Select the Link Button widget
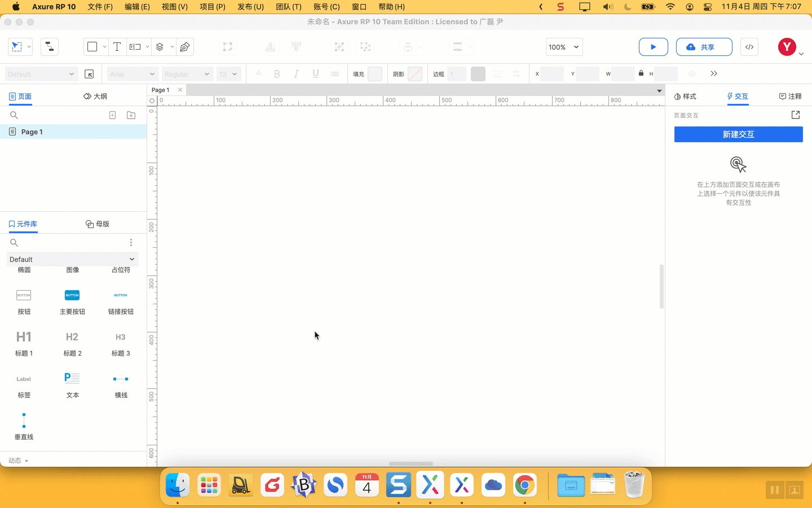This screenshot has width=812, height=508. pyautogui.click(x=121, y=301)
